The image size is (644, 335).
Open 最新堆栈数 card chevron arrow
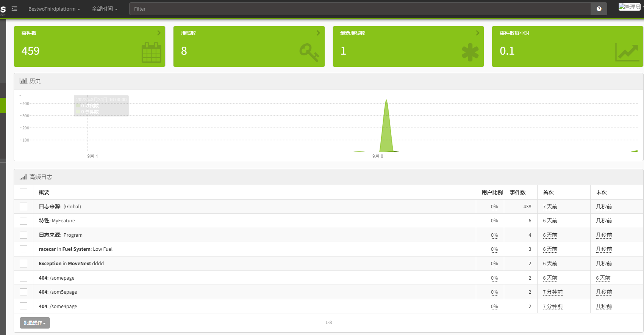coord(478,33)
